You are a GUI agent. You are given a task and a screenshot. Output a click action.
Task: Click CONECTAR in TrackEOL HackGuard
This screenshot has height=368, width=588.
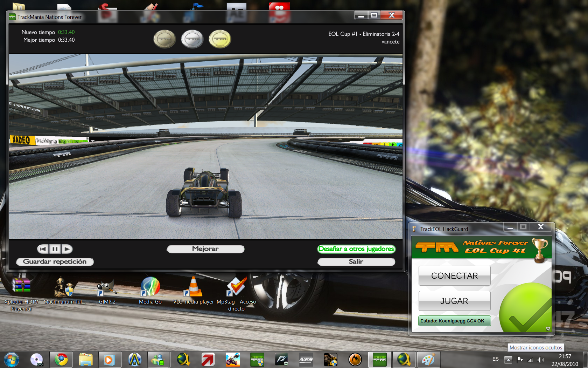pyautogui.click(x=454, y=276)
